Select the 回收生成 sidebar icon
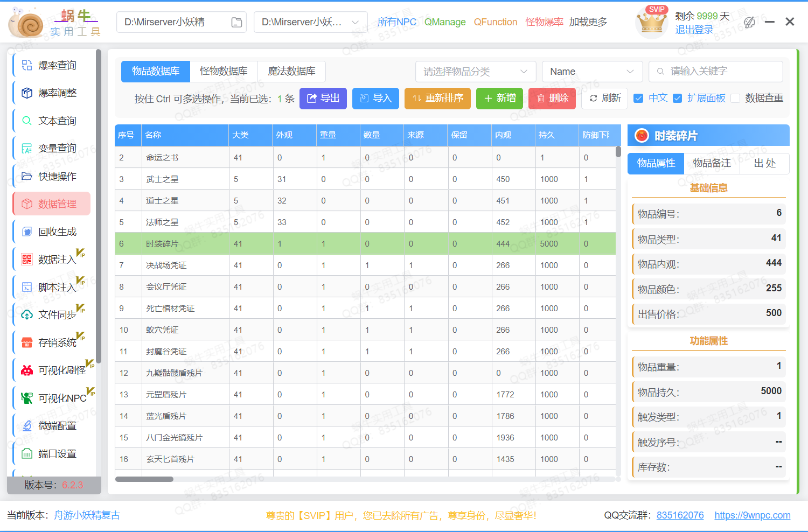Viewport: 808px width, 532px height. 27,232
